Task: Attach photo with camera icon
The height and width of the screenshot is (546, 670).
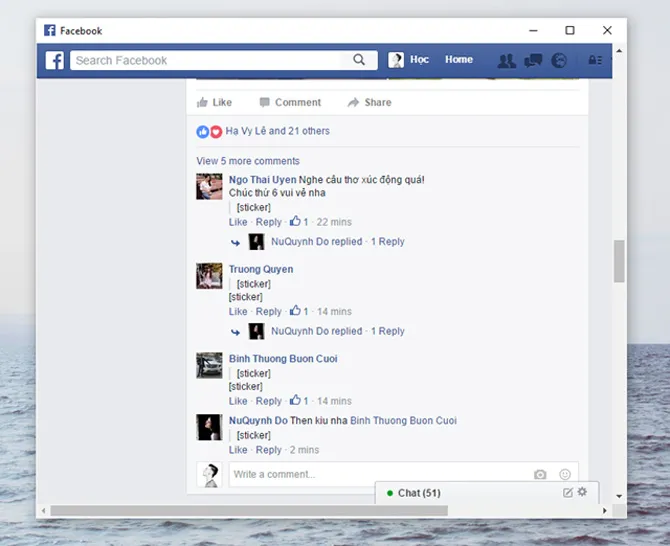Action: [x=540, y=475]
